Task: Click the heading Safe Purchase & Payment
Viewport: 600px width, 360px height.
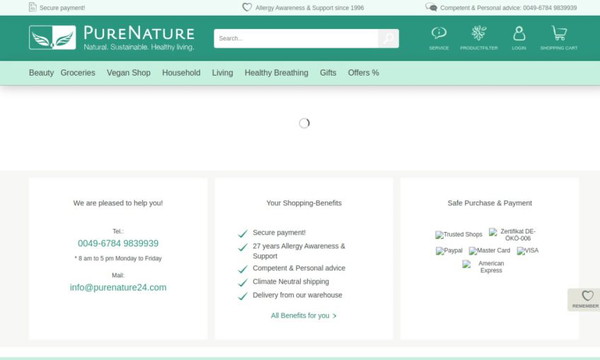Action: click(x=490, y=203)
